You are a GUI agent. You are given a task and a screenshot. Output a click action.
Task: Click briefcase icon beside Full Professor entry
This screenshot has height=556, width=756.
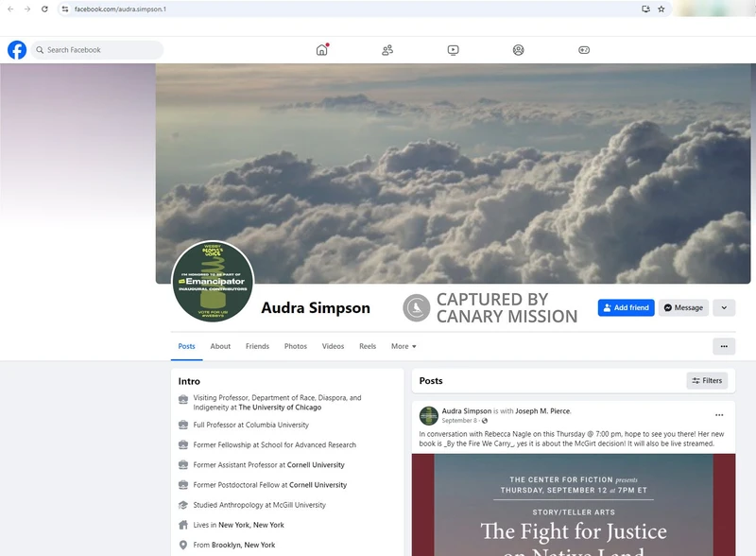tap(183, 425)
